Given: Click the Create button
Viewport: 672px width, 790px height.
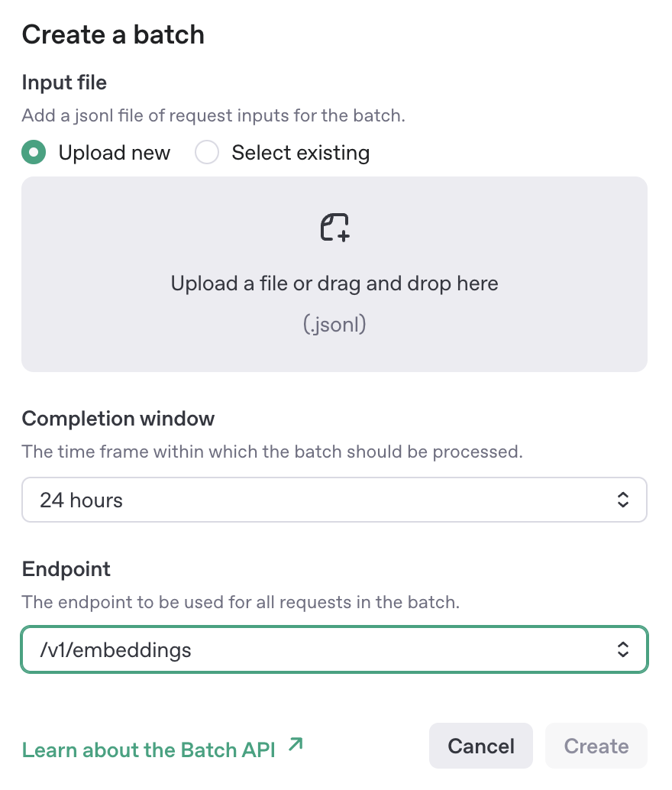Looking at the screenshot, I should coord(596,746).
